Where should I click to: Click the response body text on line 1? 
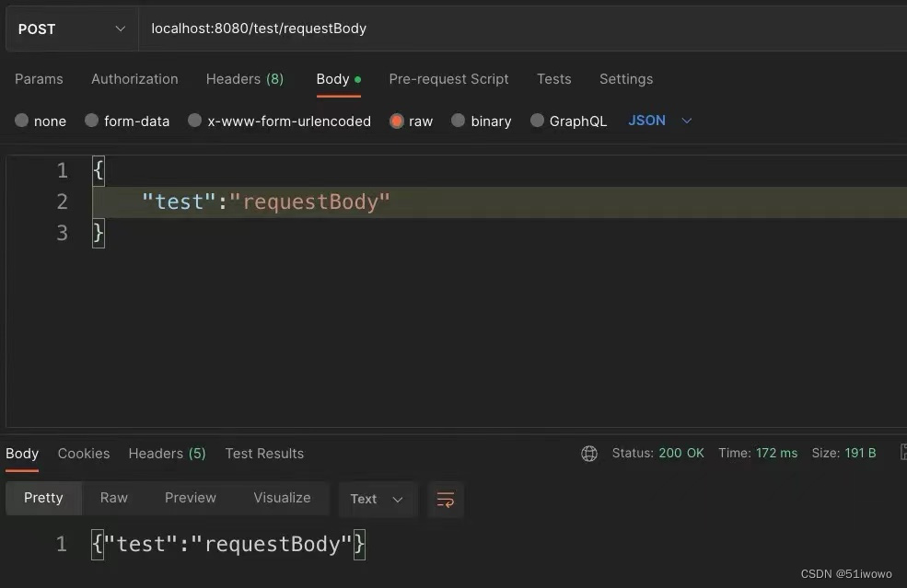pos(228,545)
